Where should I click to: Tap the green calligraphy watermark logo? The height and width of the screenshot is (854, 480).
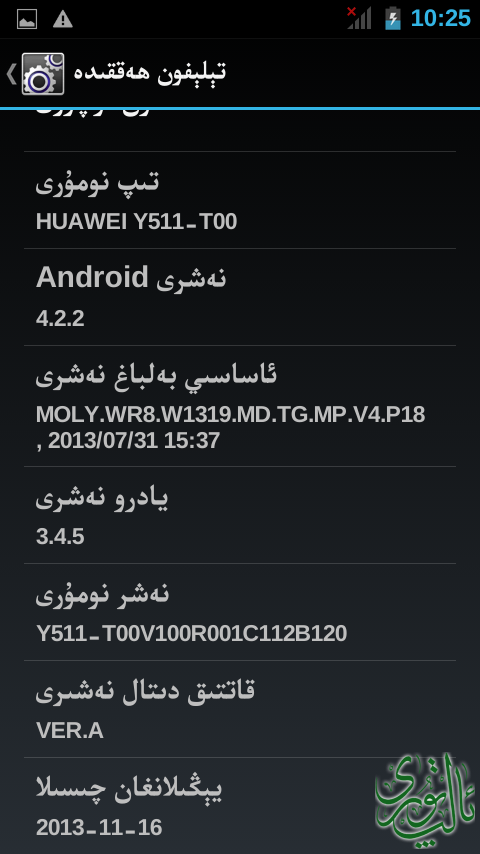[425, 801]
